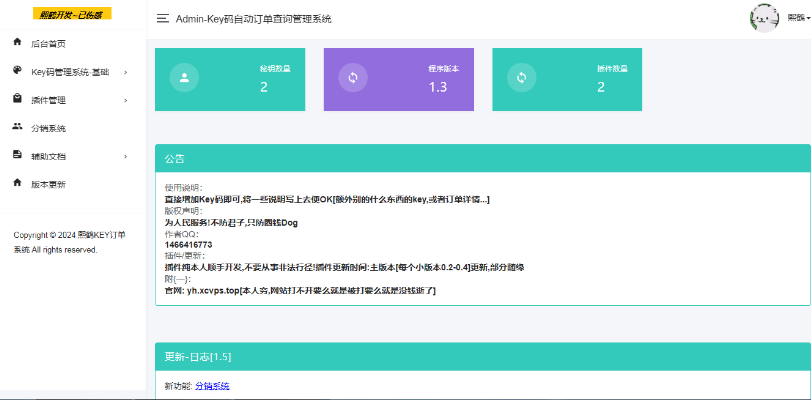Click the 插件数量 label
Screen dimensions: 811x404
tap(612, 69)
